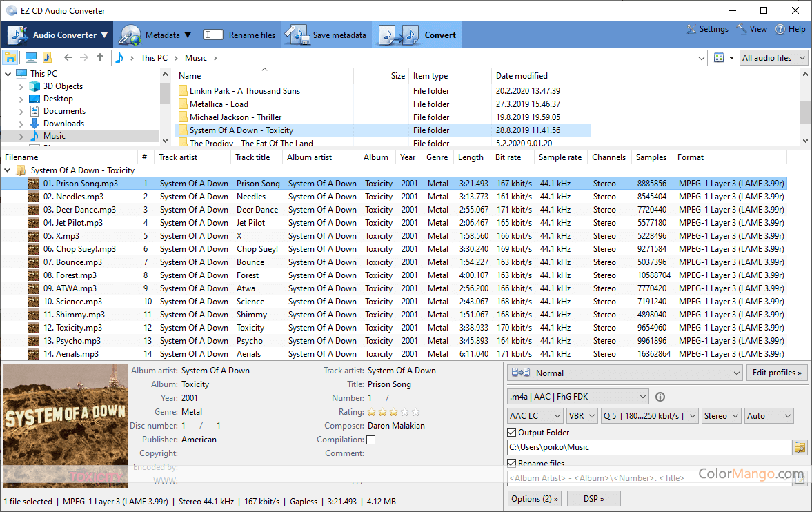The height and width of the screenshot is (512, 812).
Task: Edit the Composer field Daron Malakian
Action: (396, 426)
